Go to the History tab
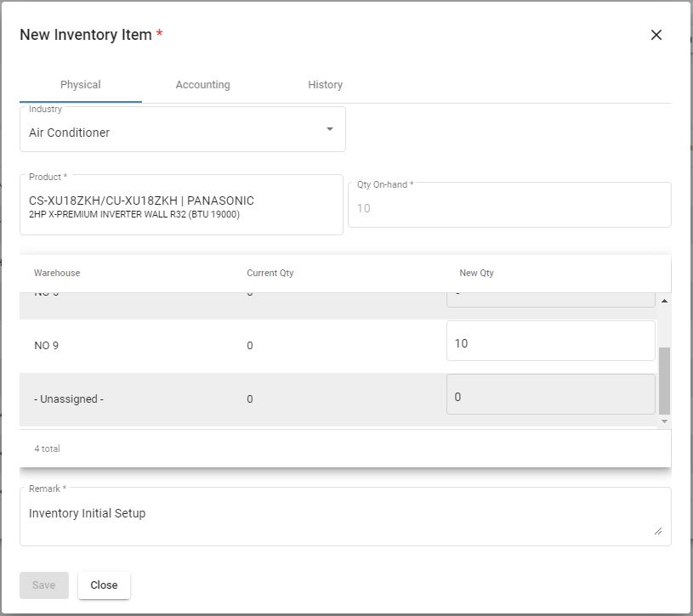This screenshot has width=693, height=616. [325, 85]
